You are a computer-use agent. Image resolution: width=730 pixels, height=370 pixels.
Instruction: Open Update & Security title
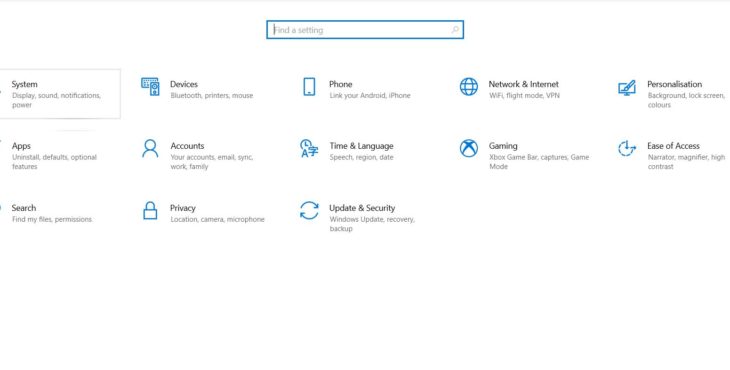[362, 208]
